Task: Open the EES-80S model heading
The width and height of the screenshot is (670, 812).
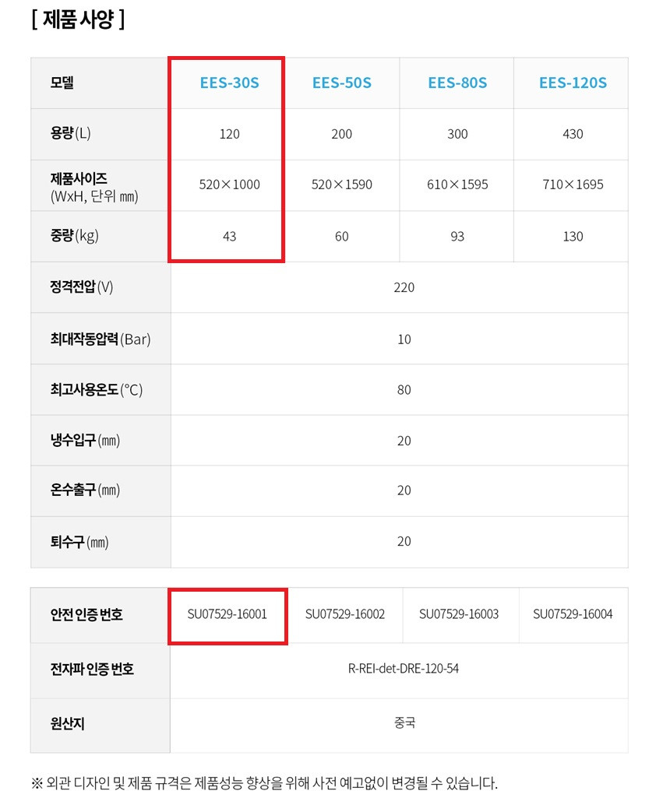Action: (457, 83)
